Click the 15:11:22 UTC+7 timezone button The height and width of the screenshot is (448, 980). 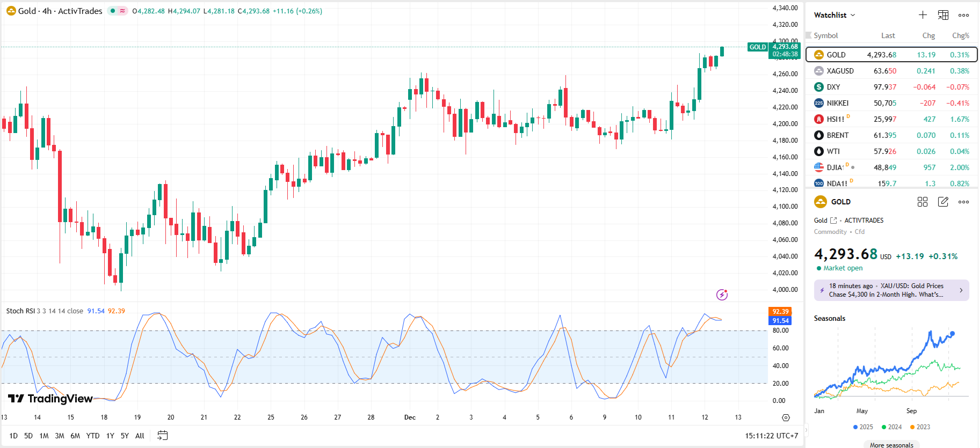(x=771, y=436)
